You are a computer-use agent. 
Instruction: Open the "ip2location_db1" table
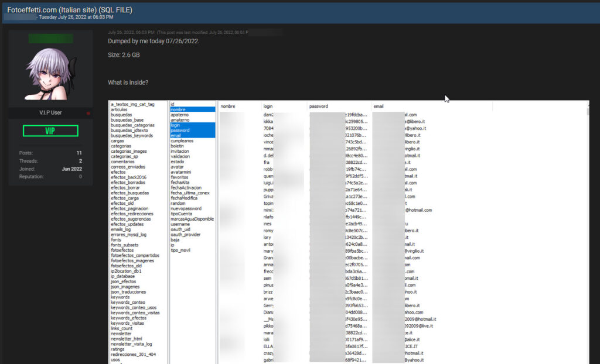(126, 271)
